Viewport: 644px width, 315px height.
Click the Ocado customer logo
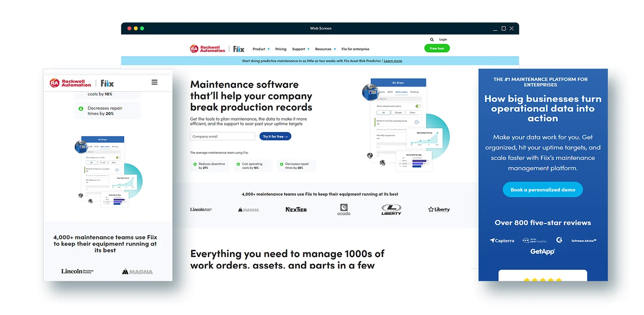click(344, 210)
